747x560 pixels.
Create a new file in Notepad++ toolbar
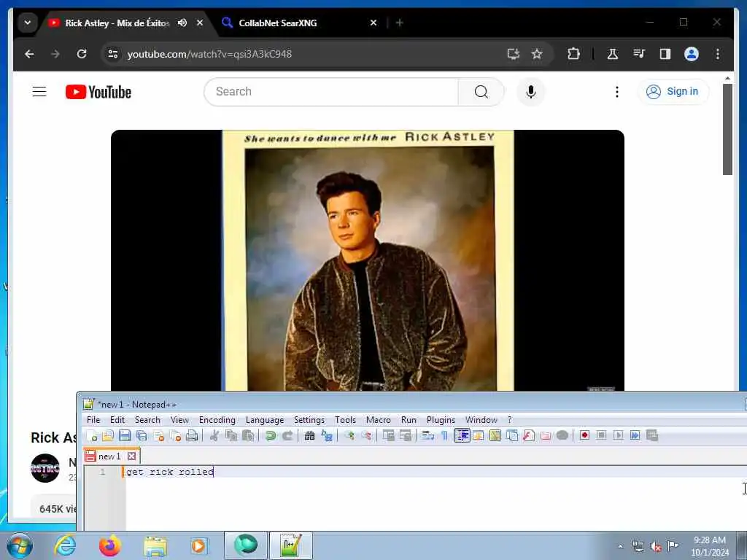[x=91, y=435]
